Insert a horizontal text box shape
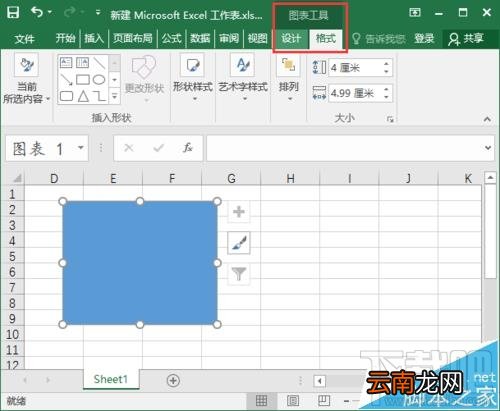 (66, 62)
